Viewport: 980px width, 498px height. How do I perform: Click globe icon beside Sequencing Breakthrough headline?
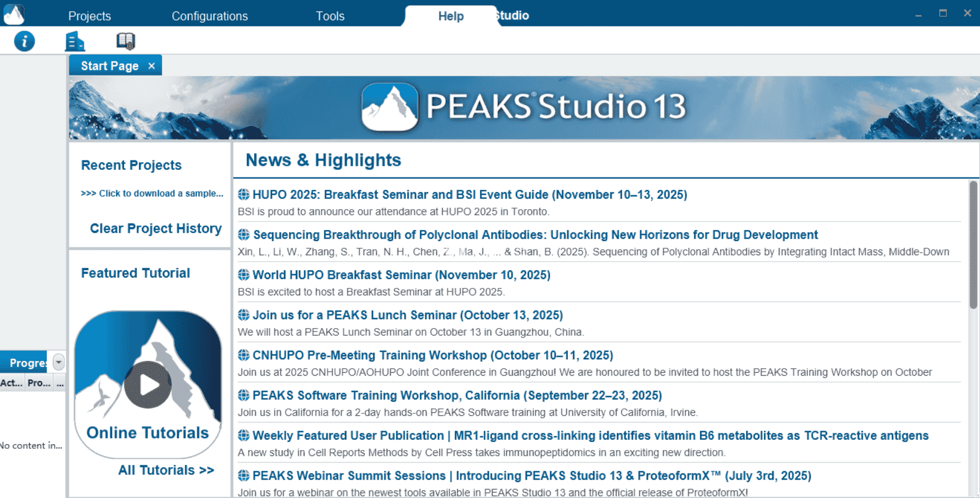[x=243, y=235]
